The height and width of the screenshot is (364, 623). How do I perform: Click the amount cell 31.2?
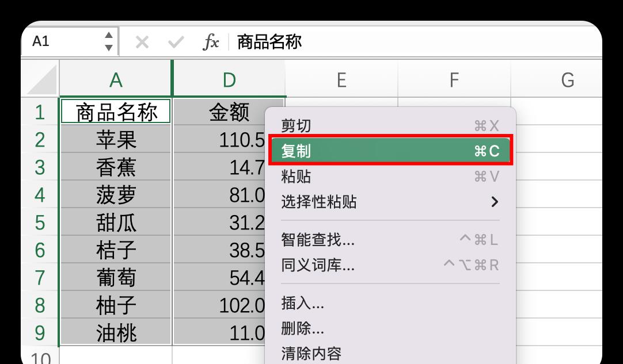pyautogui.click(x=219, y=223)
